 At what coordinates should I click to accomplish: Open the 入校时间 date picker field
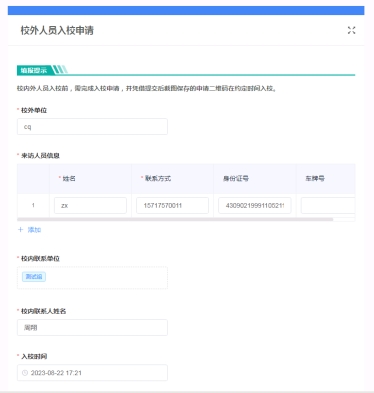pyautogui.click(x=92, y=373)
